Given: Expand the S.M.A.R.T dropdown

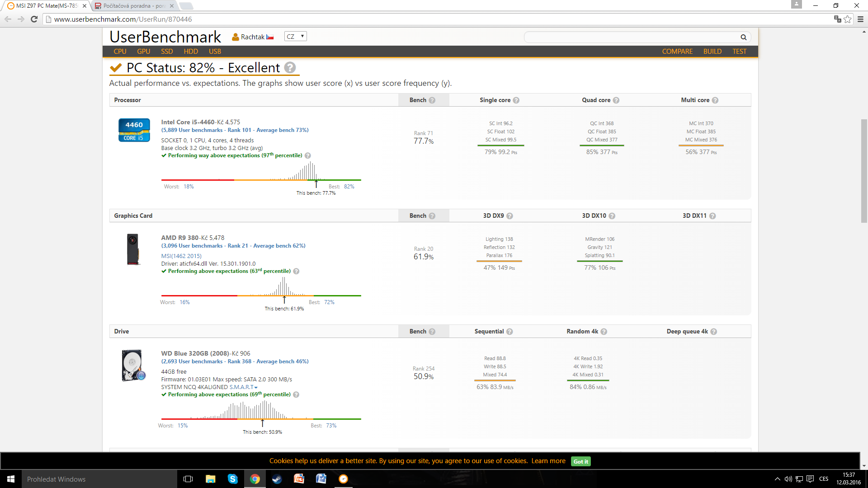Looking at the screenshot, I should [x=243, y=387].
